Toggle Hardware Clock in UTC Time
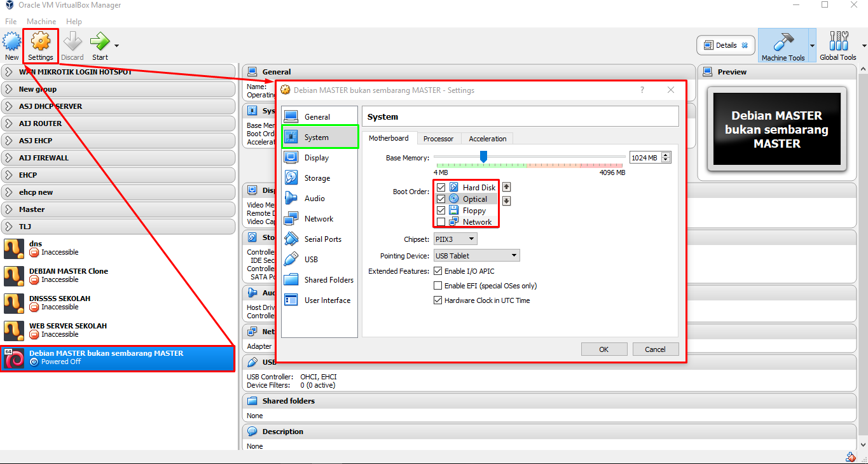 437,300
